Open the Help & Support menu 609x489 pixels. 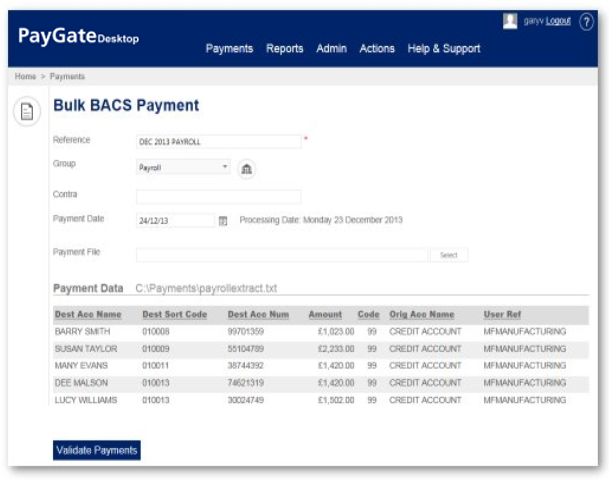point(444,49)
